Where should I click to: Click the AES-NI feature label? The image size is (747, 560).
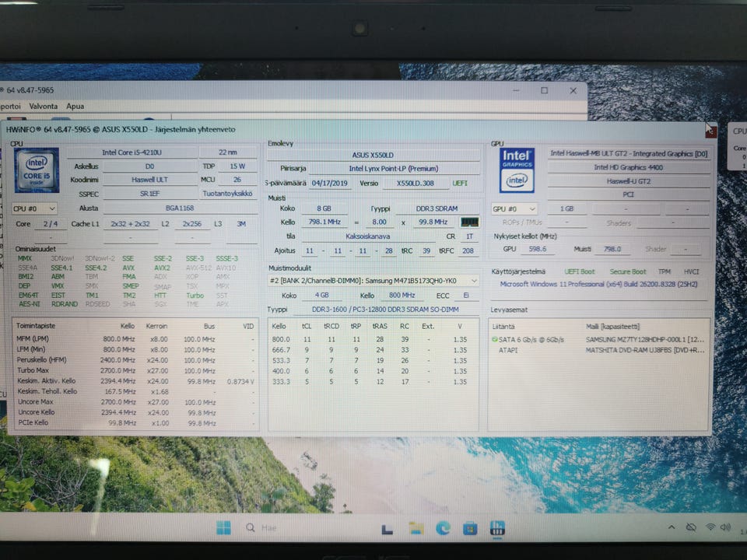point(30,304)
